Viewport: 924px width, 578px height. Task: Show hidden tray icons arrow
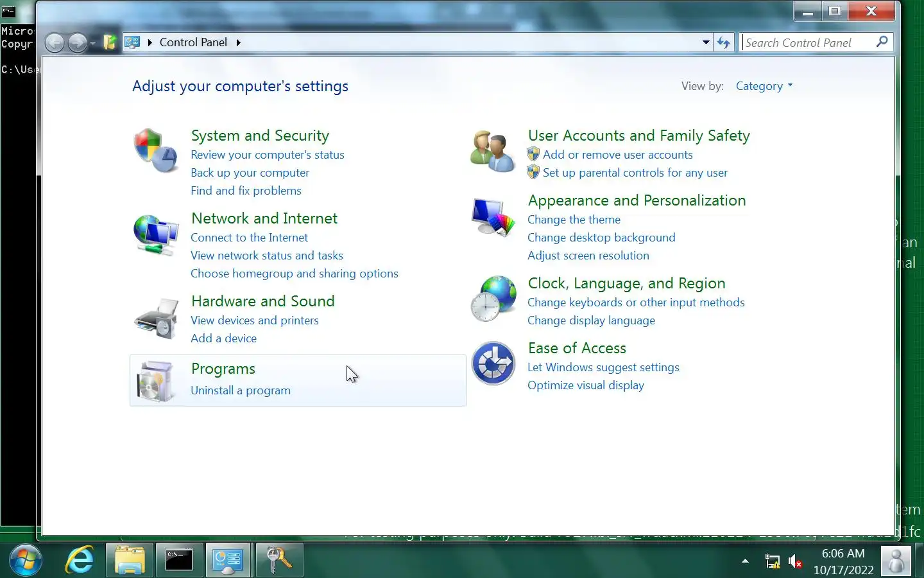(745, 561)
